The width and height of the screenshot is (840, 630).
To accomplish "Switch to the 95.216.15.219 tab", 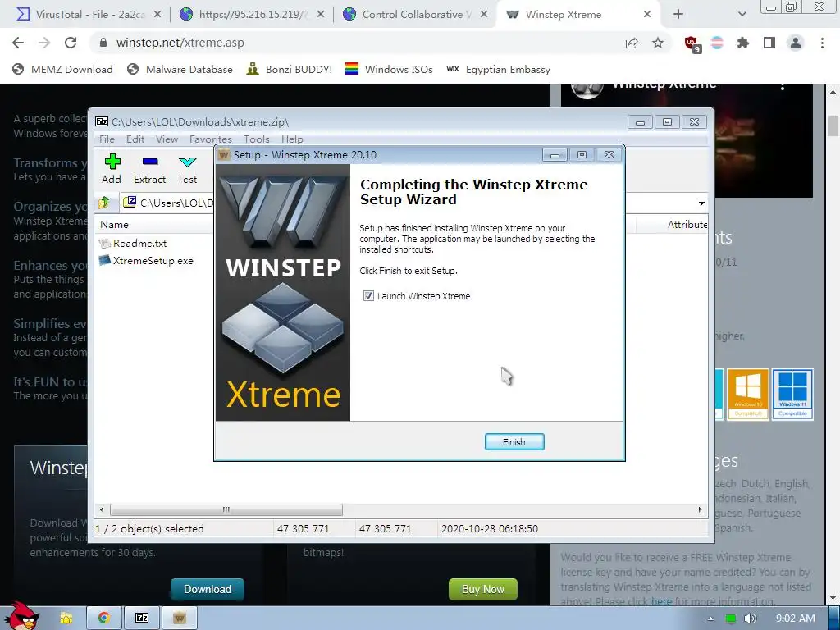I will point(253,15).
